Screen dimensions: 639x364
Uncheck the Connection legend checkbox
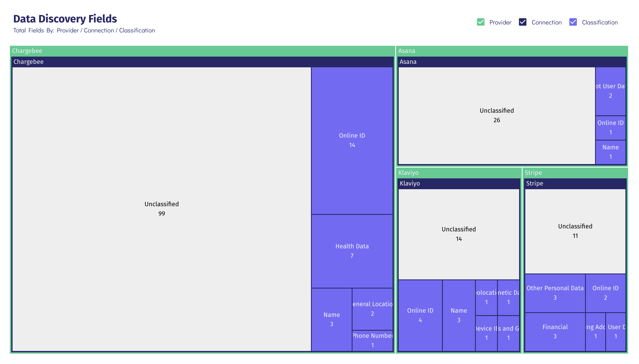(x=522, y=22)
